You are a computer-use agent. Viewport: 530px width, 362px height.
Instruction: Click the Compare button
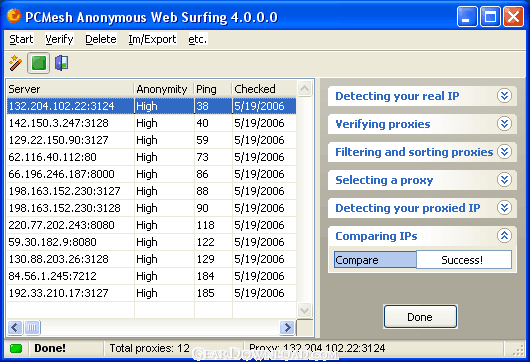pyautogui.click(x=375, y=260)
